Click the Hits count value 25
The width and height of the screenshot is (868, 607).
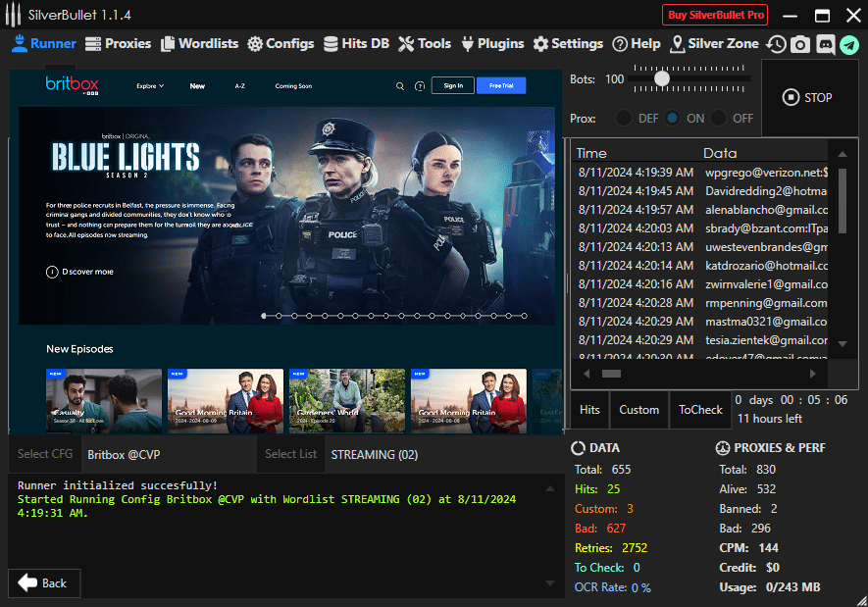click(x=613, y=489)
